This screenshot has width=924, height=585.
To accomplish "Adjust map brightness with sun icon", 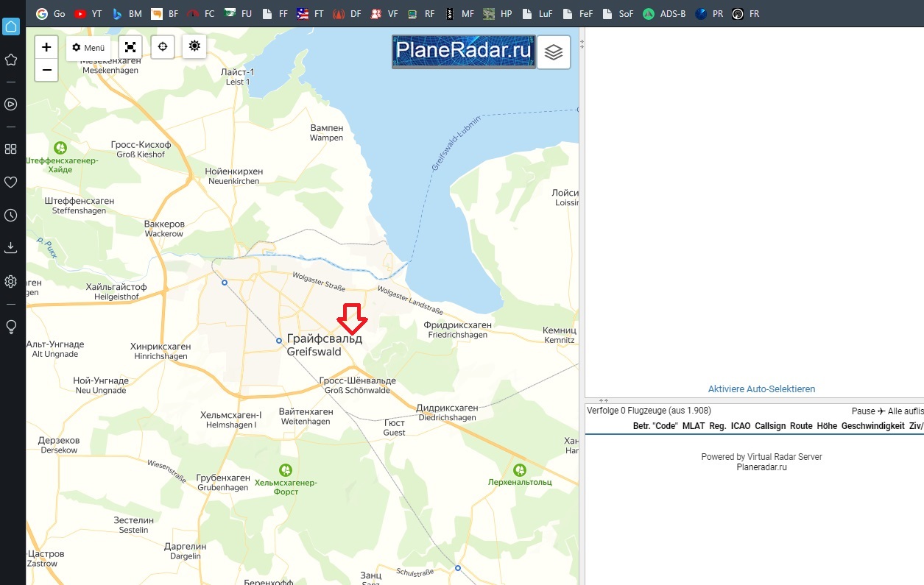I will [x=194, y=46].
